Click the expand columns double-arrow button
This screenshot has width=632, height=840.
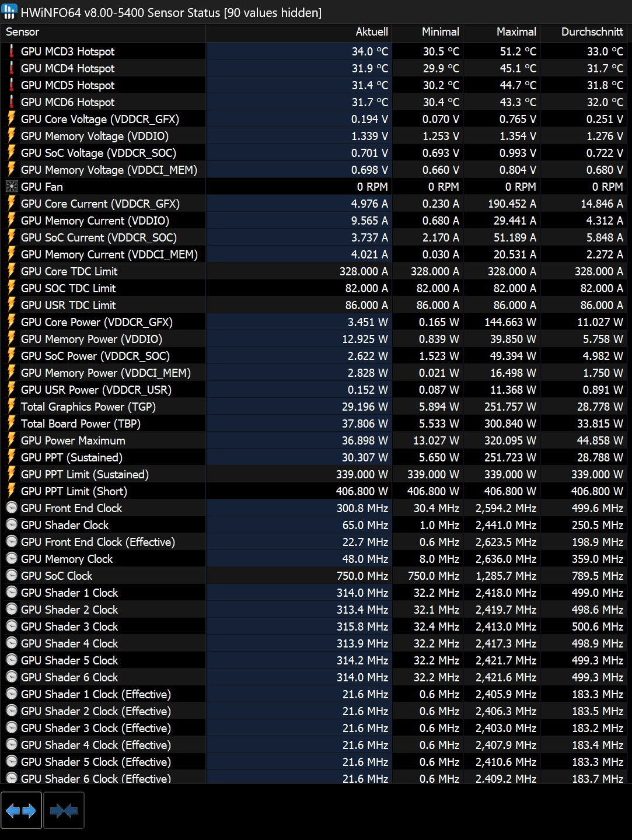(21, 810)
